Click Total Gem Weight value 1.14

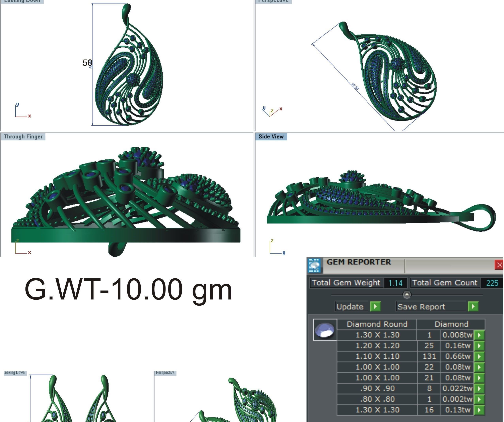pos(395,283)
